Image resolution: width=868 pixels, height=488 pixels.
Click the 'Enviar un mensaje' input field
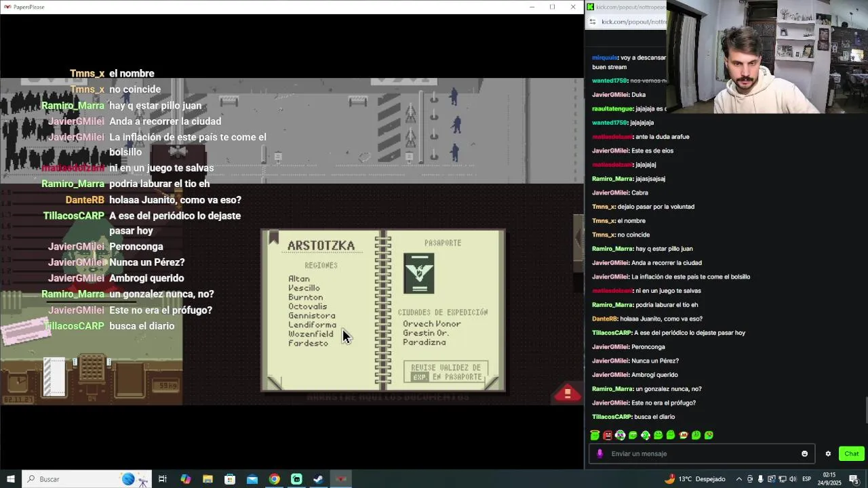point(702,453)
